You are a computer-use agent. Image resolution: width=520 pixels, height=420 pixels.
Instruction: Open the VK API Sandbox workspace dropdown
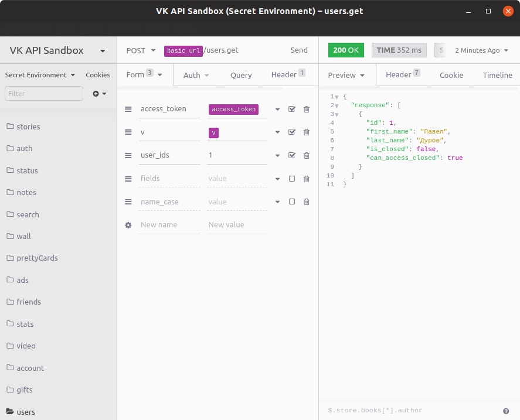[x=57, y=50]
